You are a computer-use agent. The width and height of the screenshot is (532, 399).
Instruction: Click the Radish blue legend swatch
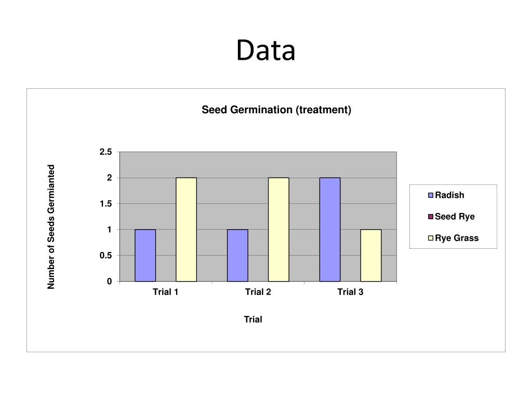coord(431,195)
